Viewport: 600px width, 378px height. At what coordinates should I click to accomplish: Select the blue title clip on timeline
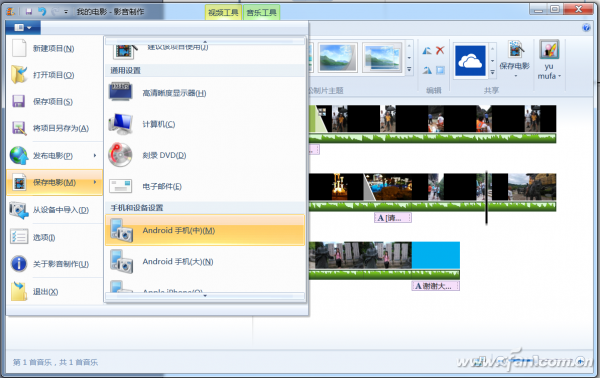(435, 255)
